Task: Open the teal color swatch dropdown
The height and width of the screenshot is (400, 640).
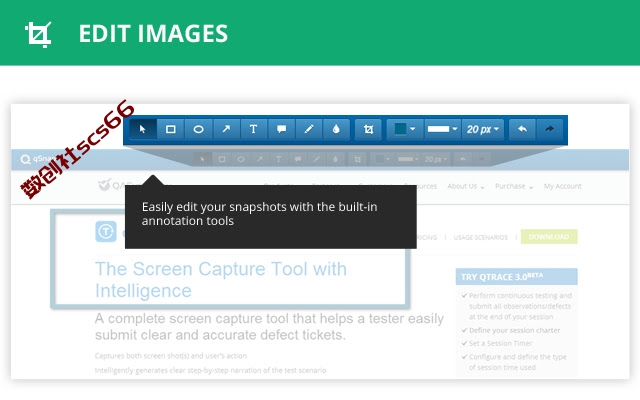Action: tap(405, 129)
